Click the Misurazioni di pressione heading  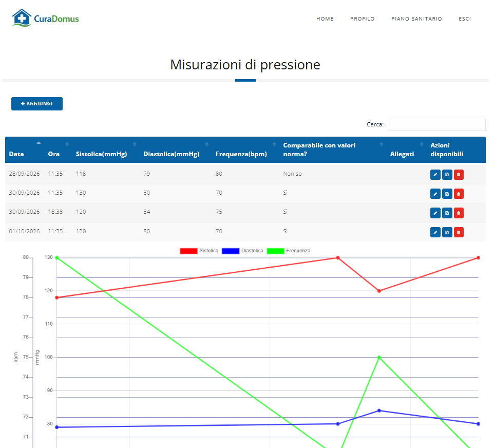245,65
